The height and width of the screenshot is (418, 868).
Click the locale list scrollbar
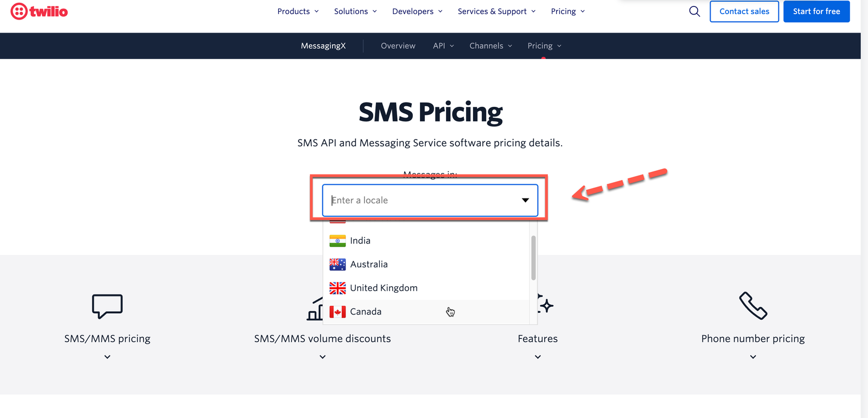pyautogui.click(x=533, y=258)
